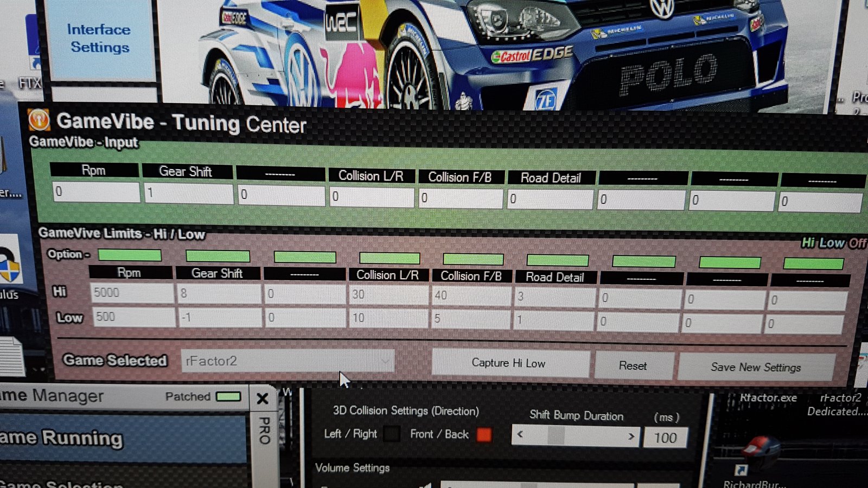868x488 pixels.
Task: Click the Gear Shift header in Limits section
Action: click(x=218, y=273)
